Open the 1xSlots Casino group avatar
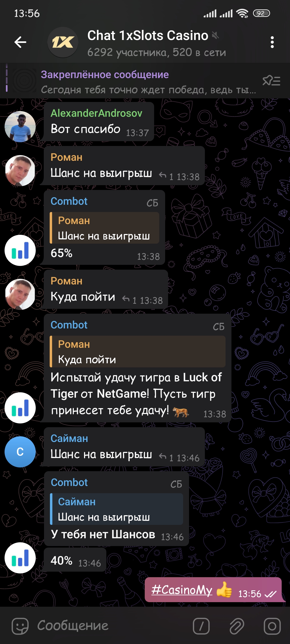The width and height of the screenshot is (290, 644). (x=63, y=42)
